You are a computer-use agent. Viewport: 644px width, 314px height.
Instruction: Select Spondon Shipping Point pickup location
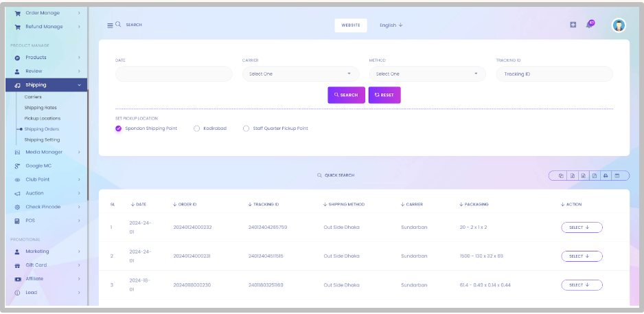click(147, 128)
